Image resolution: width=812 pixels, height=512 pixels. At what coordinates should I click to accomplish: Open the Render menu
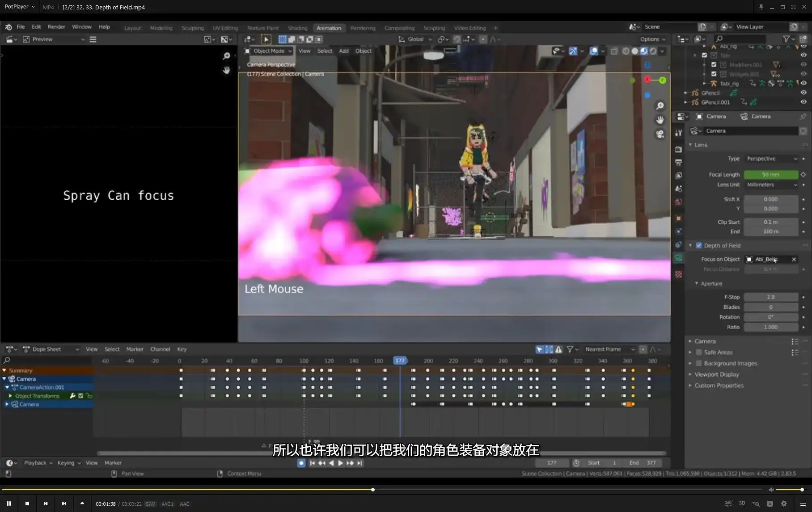coord(56,27)
